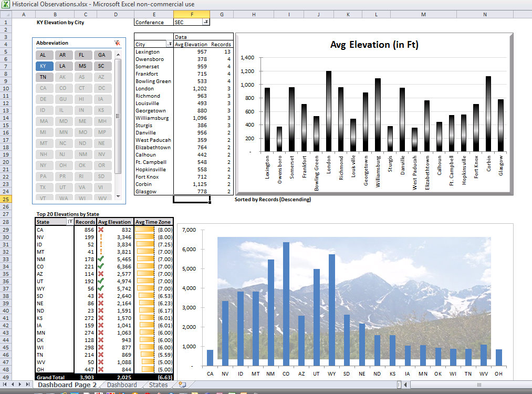This screenshot has height=394, width=532.
Task: Select the FL slicer button
Action: tap(82, 55)
